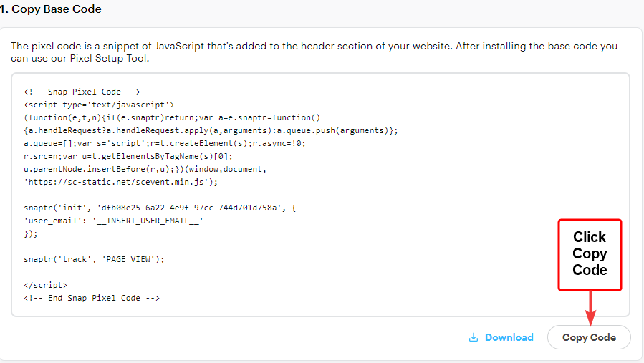Click the closing </script> tag line
This screenshot has height=363, width=644.
click(46, 285)
